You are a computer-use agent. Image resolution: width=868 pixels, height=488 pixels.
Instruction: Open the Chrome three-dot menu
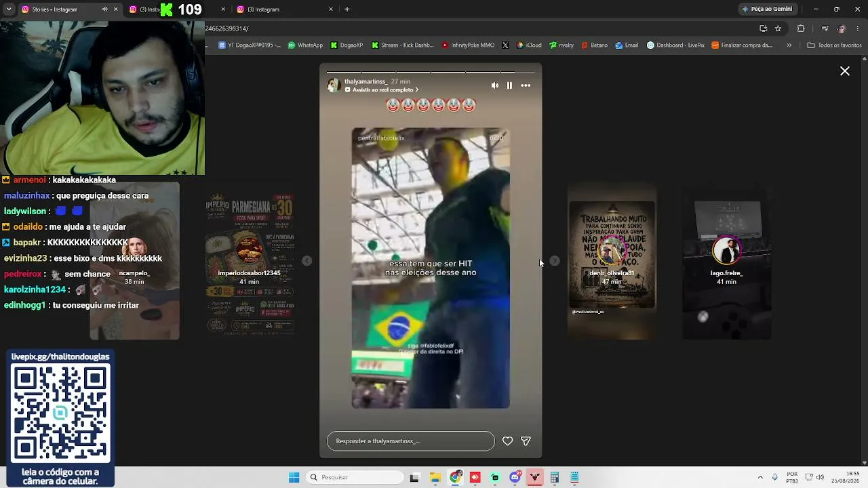pyautogui.click(x=858, y=28)
